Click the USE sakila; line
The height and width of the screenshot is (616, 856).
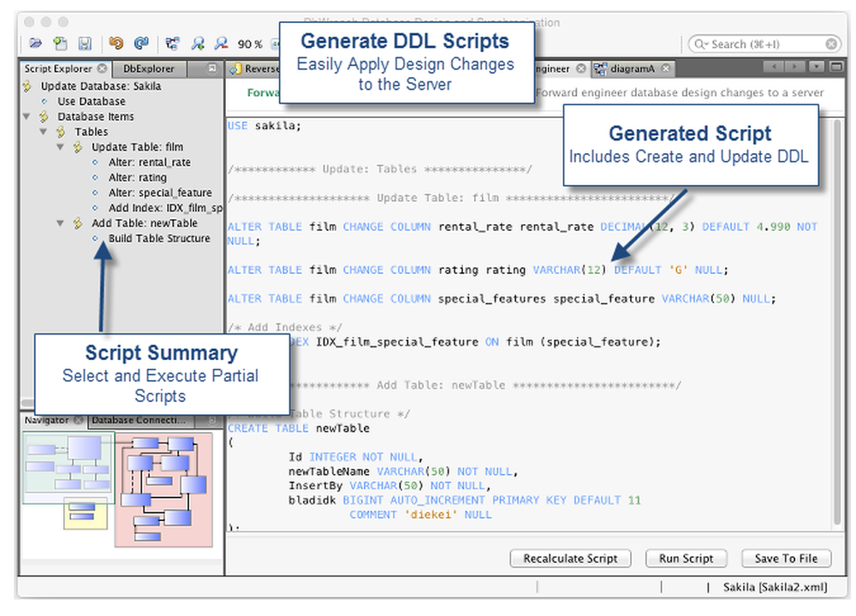point(265,126)
